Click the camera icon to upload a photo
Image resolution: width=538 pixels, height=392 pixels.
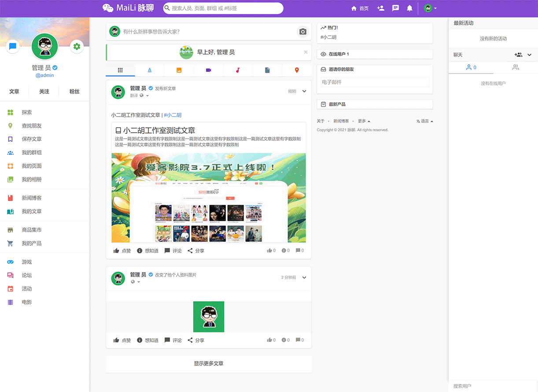coord(302,32)
